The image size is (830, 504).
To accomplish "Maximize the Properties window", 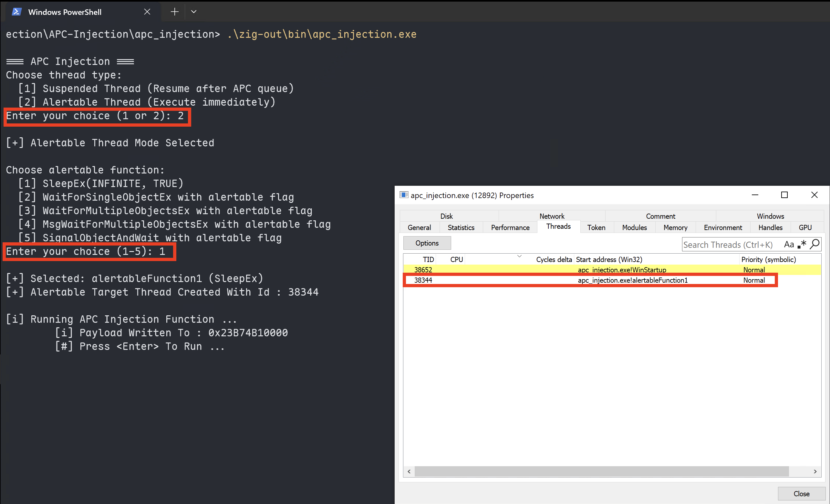I will (x=784, y=195).
